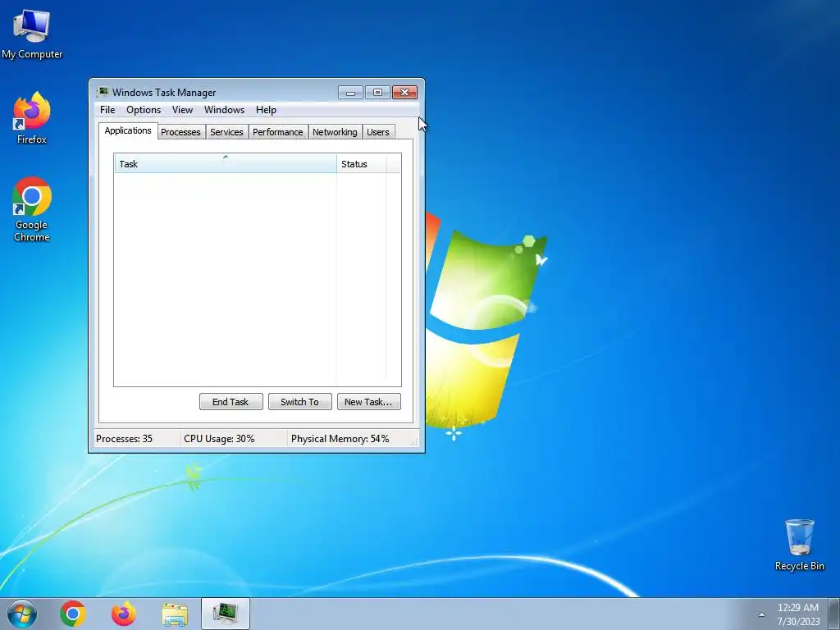Viewport: 840px width, 630px height.
Task: Click the Task Manager taskbar button
Action: point(226,614)
